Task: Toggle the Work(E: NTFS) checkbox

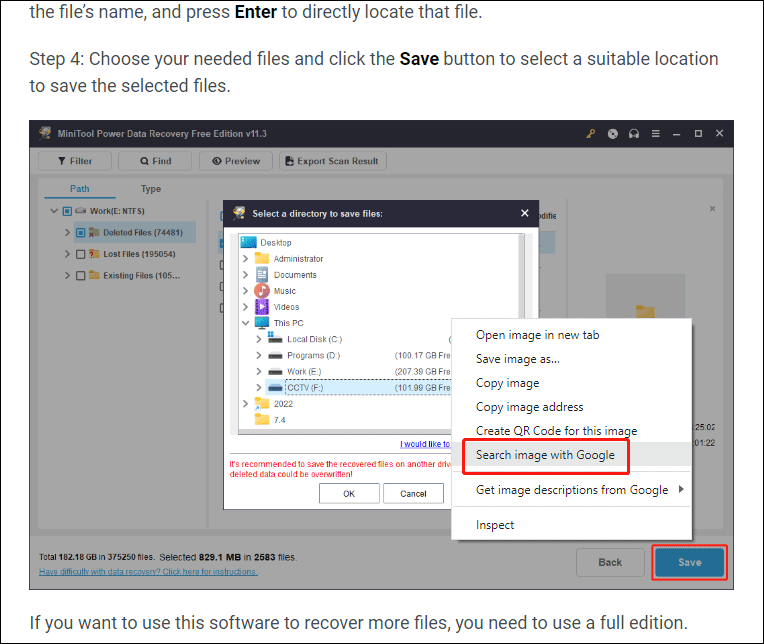Action: tap(67, 211)
